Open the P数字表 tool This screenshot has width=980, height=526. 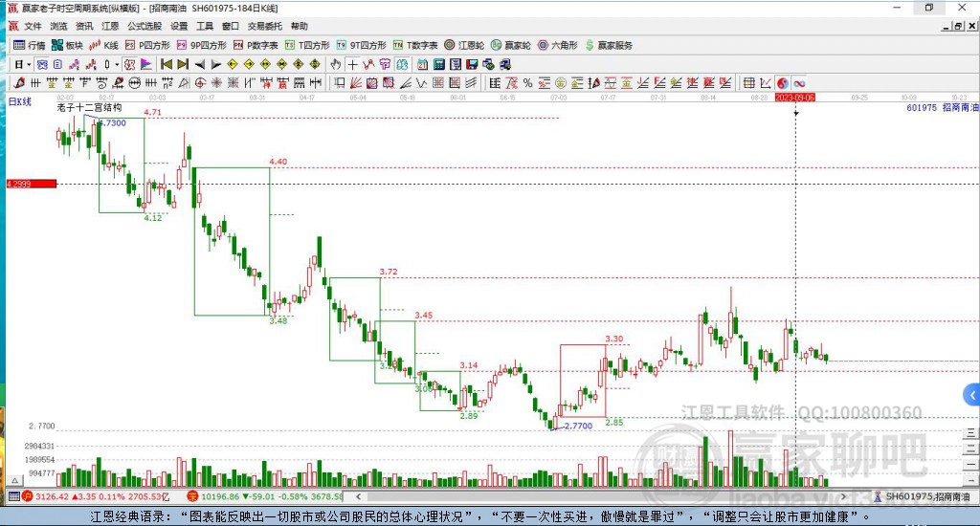pyautogui.click(x=256, y=45)
